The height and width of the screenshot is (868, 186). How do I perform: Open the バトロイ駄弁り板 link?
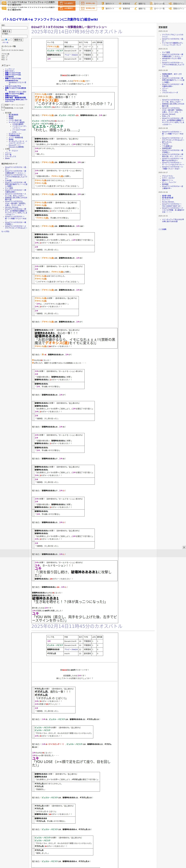15,120
